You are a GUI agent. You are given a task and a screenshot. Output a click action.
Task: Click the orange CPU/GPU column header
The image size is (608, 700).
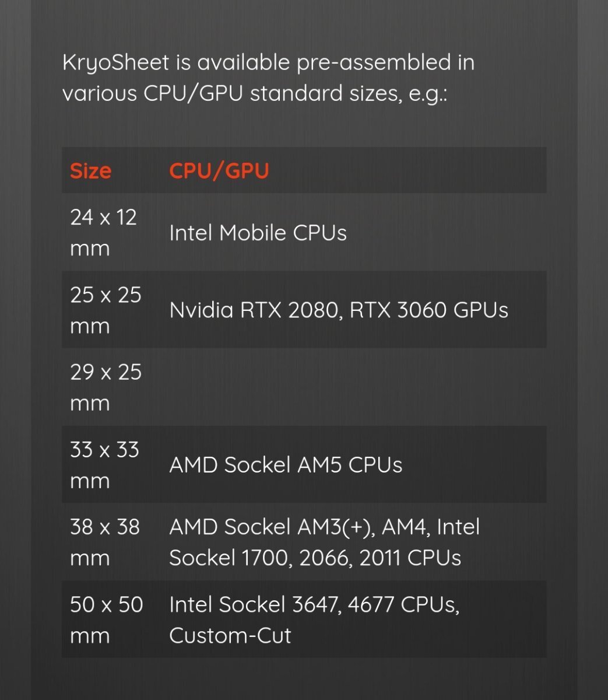(x=219, y=171)
